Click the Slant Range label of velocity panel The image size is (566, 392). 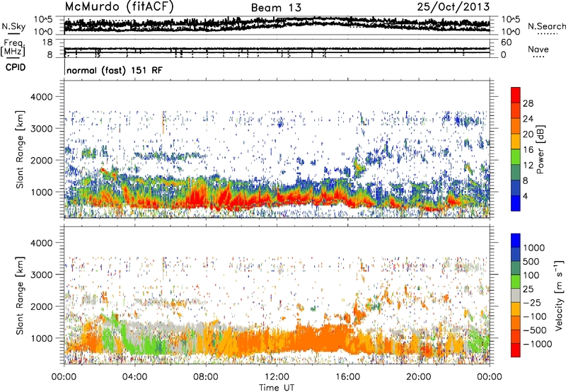(20, 295)
